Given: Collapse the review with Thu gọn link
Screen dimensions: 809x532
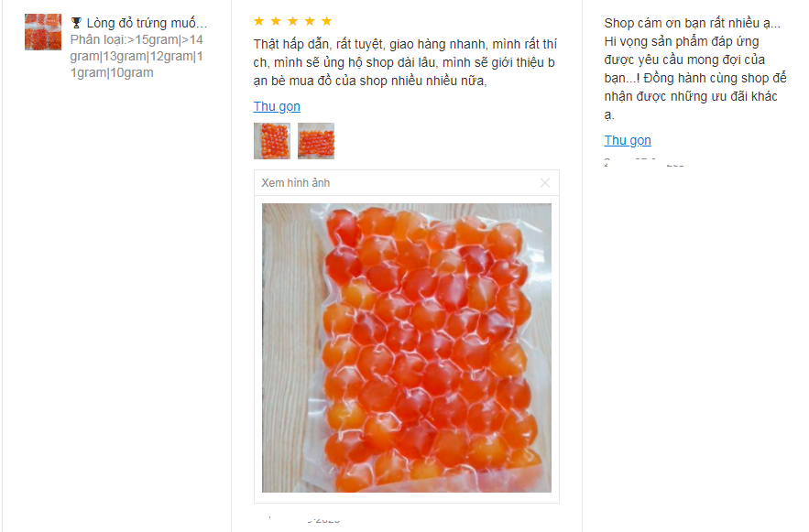Looking at the screenshot, I should pos(277,106).
